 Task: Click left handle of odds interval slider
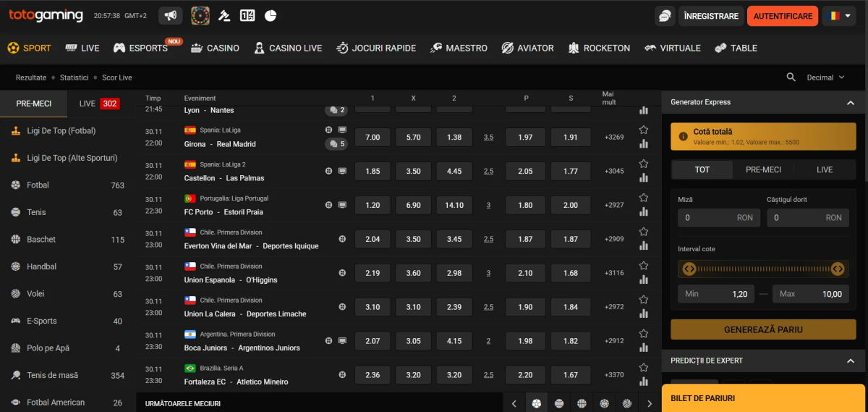click(x=689, y=269)
